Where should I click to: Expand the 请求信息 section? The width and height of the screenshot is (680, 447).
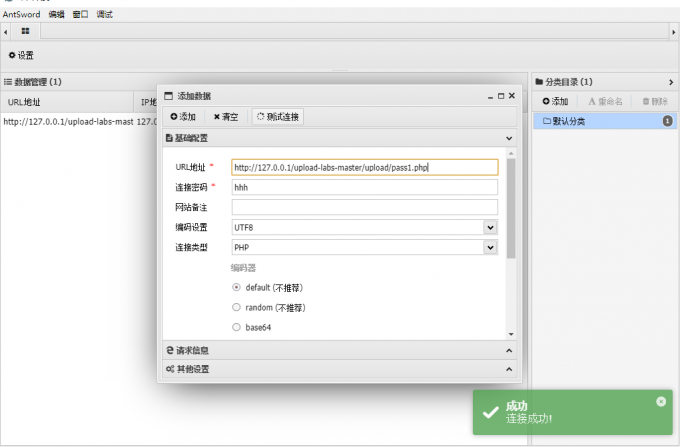(340, 350)
